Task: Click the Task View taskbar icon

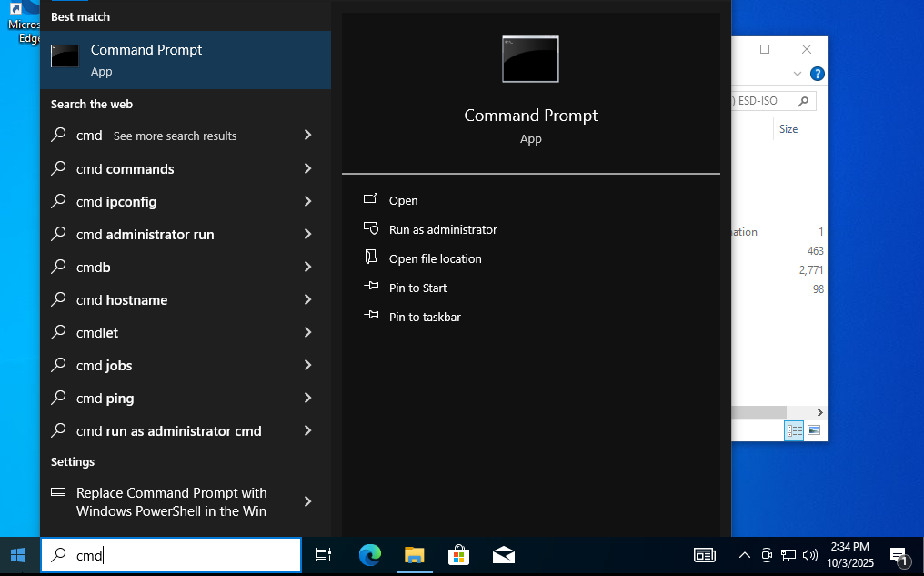Action: pos(323,555)
